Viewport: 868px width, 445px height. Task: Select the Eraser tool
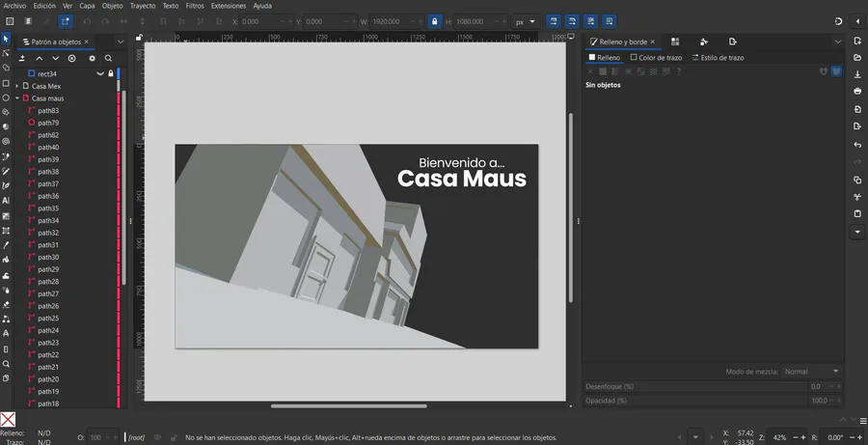(x=6, y=304)
